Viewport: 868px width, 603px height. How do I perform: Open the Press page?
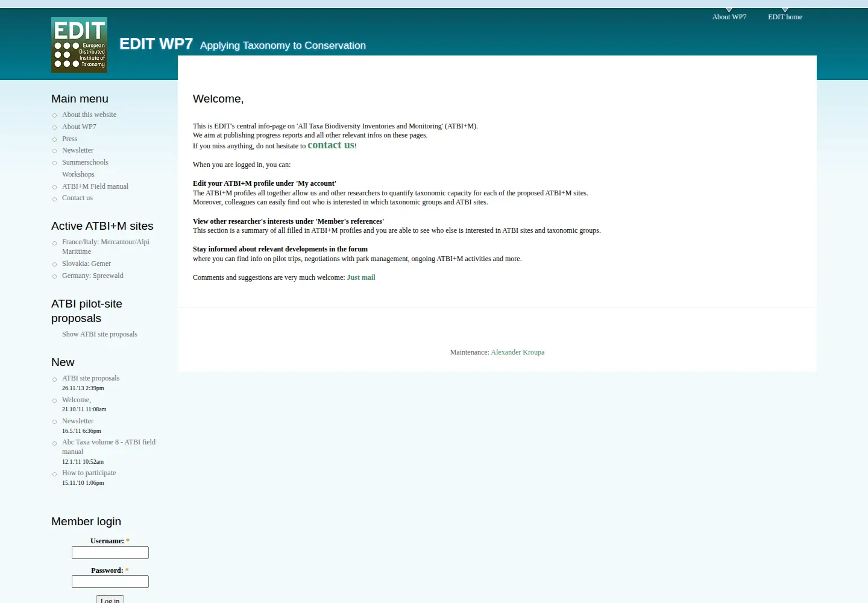coord(69,139)
